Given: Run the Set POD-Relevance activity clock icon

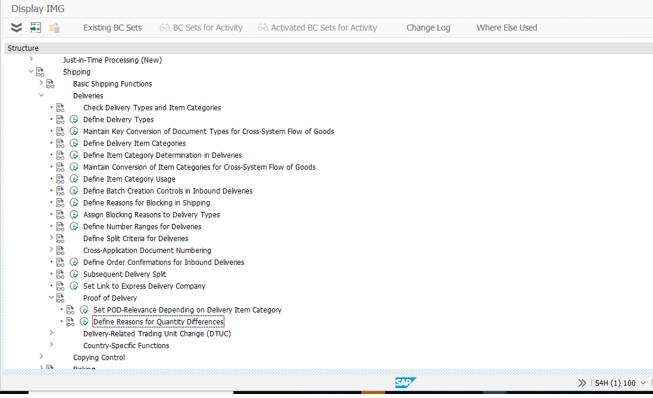Looking at the screenshot, I should pos(84,310).
